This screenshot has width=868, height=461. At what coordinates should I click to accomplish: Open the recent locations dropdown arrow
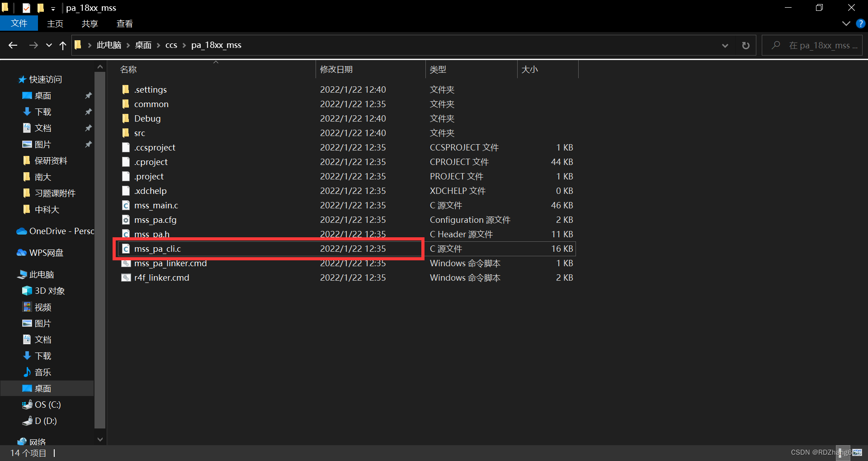tap(49, 45)
